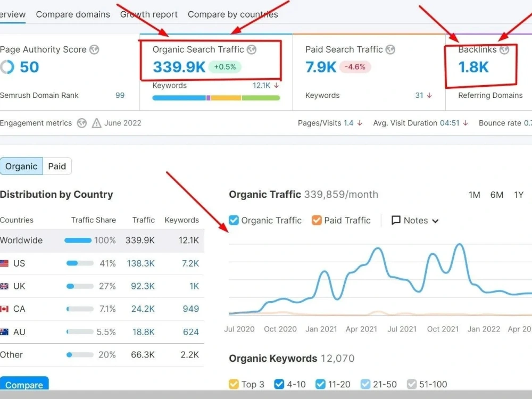
Task: Click yellow segment of keywords distribution bar
Action: [x=226, y=98]
